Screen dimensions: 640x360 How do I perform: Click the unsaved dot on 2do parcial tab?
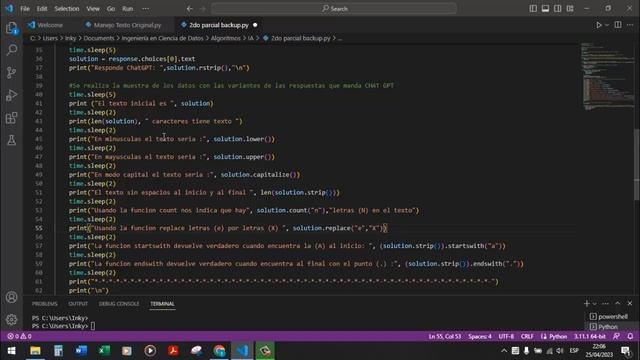pyautogui.click(x=255, y=25)
